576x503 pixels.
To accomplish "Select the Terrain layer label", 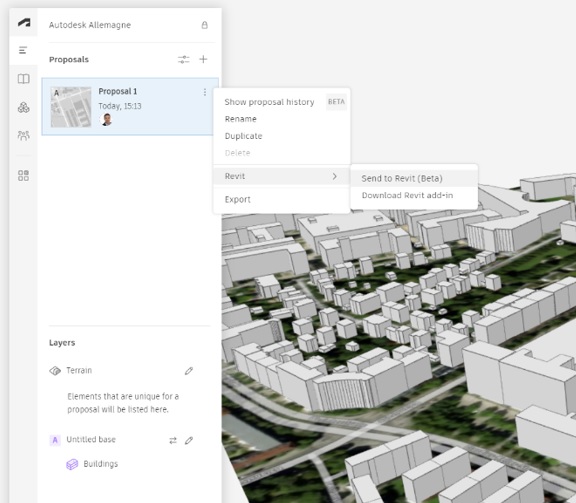I will [x=79, y=370].
